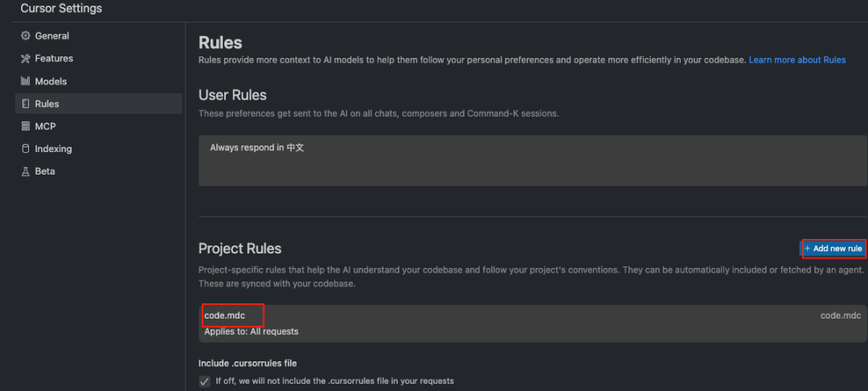Click the Models chart icon

click(26, 81)
